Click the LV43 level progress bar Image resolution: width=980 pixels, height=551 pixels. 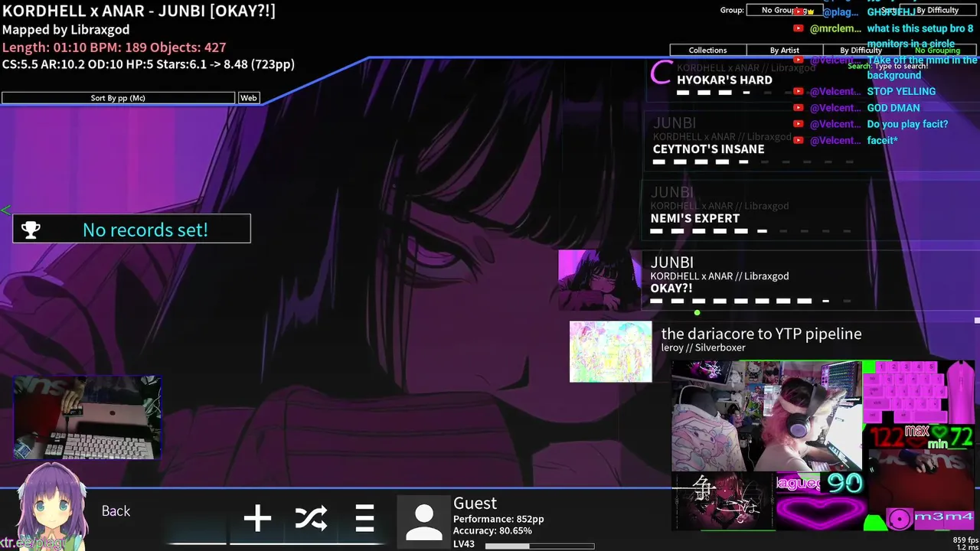(x=540, y=546)
